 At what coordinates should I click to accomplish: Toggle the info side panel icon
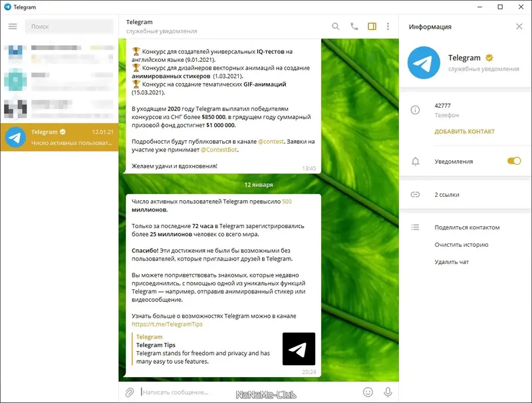[372, 27]
